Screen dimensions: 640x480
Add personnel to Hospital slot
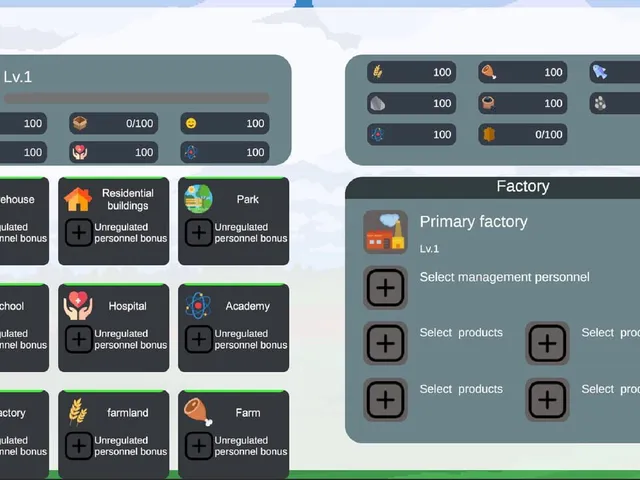79,339
